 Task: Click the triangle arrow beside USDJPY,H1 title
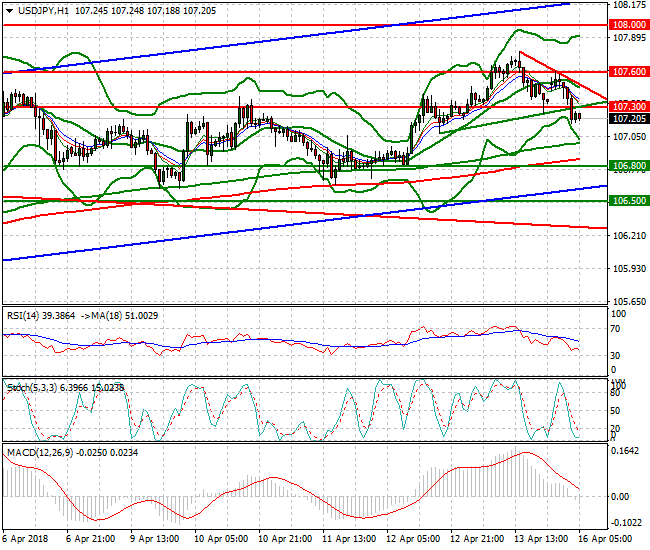[x=10, y=11]
